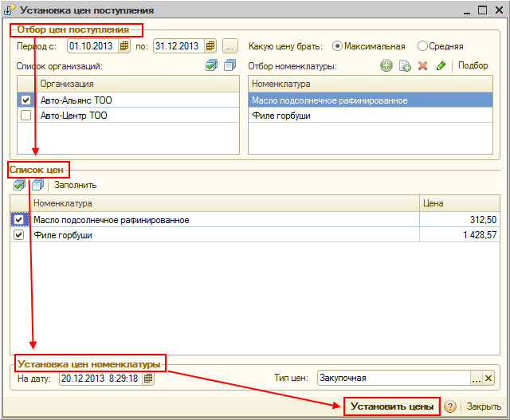510x420 pixels.
Task: Enable the Авто-Центр ТОО organization checkbox
Action: [x=26, y=116]
